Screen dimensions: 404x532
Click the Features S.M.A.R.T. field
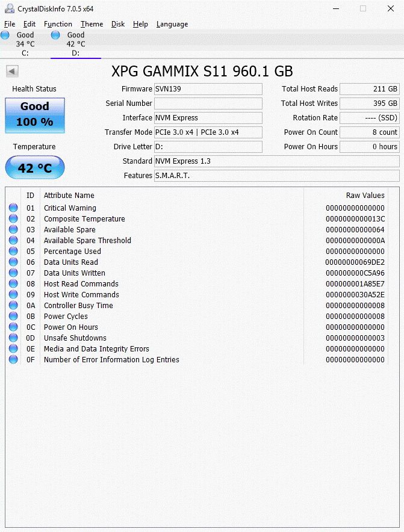277,175
